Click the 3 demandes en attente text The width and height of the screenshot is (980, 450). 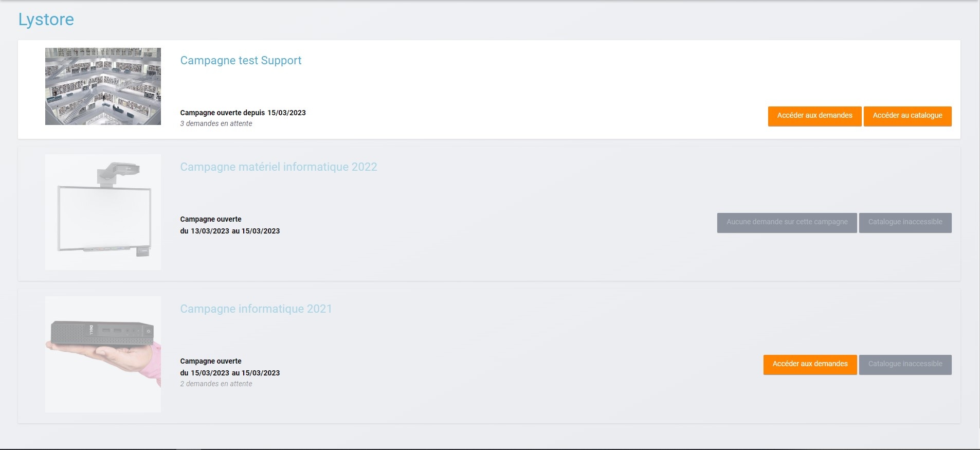216,124
